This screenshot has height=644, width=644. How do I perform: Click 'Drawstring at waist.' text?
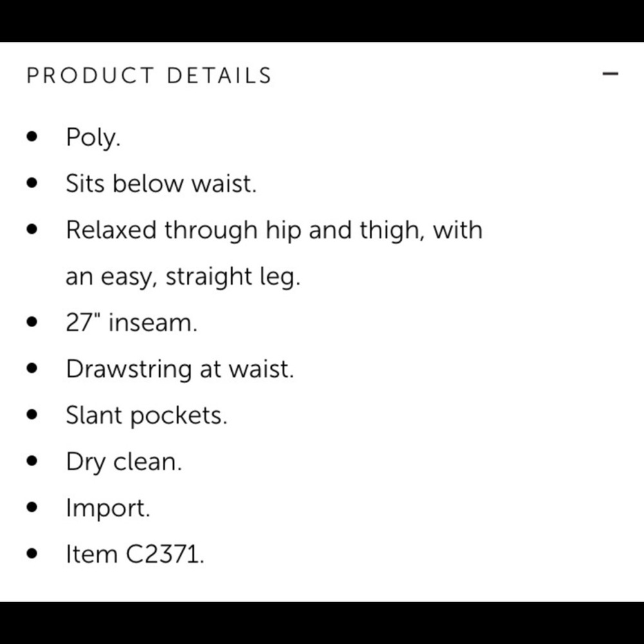tap(180, 370)
